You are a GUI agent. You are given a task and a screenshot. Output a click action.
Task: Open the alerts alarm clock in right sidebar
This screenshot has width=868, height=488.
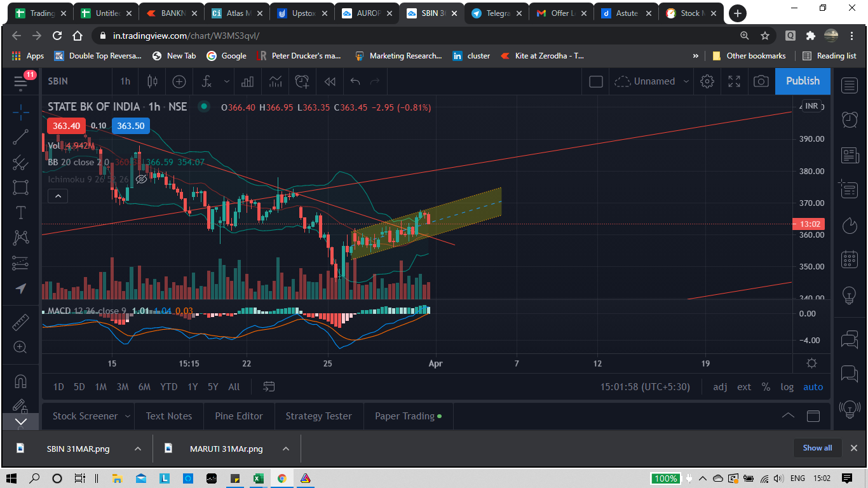(x=850, y=119)
